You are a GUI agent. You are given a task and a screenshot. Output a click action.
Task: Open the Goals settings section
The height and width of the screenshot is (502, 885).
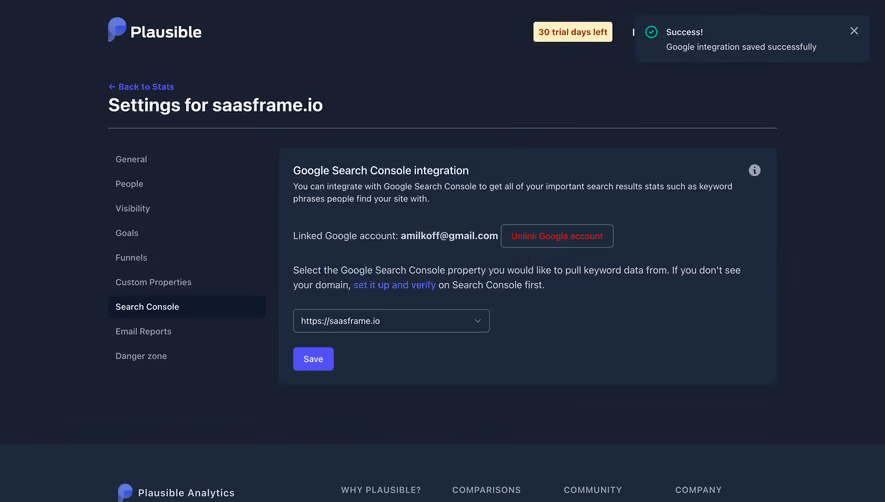click(x=127, y=233)
